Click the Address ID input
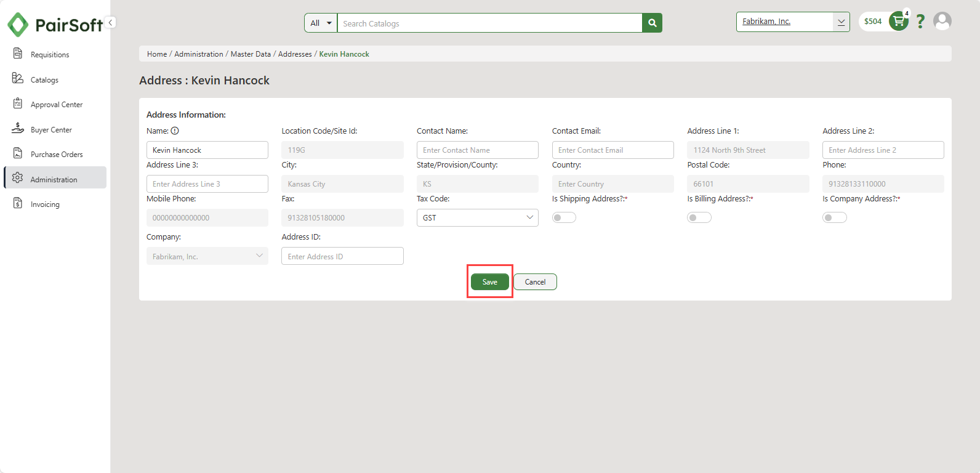This screenshot has height=473, width=980. click(x=342, y=256)
